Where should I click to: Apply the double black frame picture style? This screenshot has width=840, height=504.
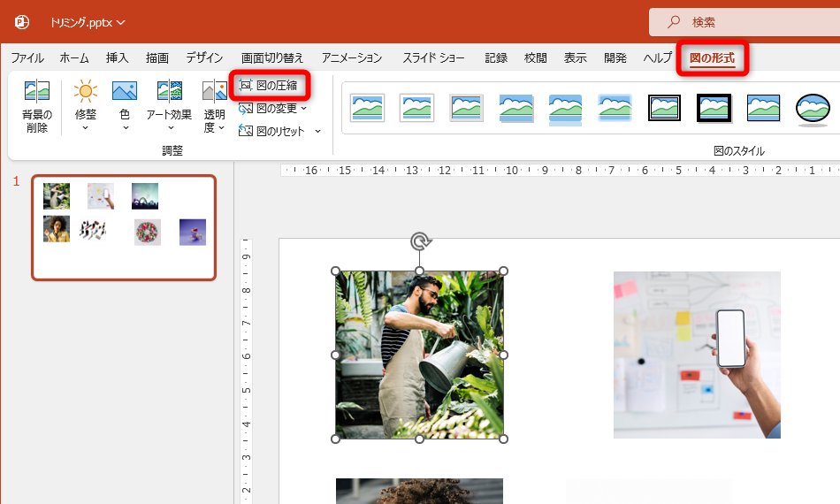tap(664, 107)
